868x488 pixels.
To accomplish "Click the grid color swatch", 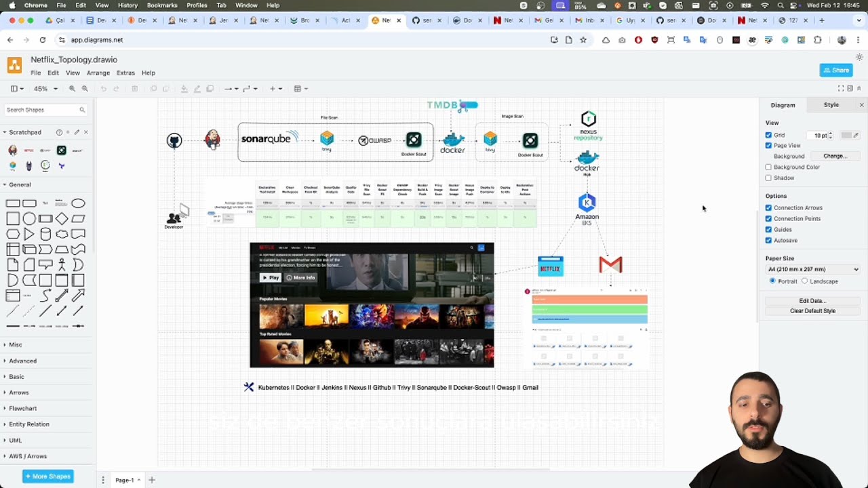I will [846, 135].
